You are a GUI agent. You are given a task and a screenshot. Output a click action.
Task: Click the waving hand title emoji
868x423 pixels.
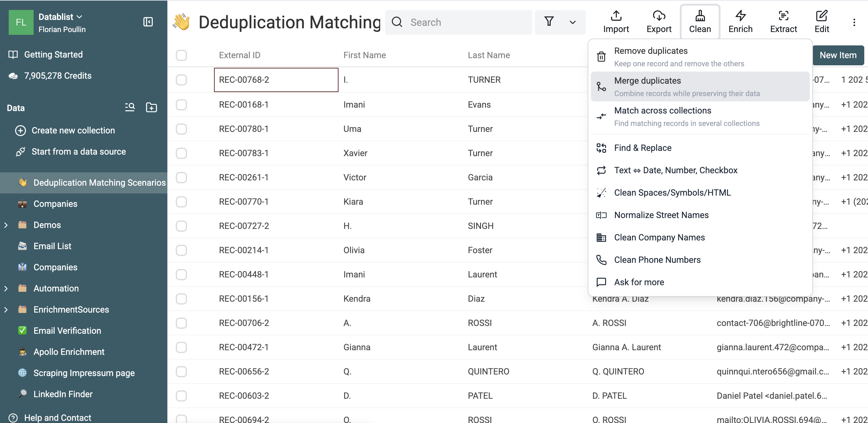click(x=182, y=22)
